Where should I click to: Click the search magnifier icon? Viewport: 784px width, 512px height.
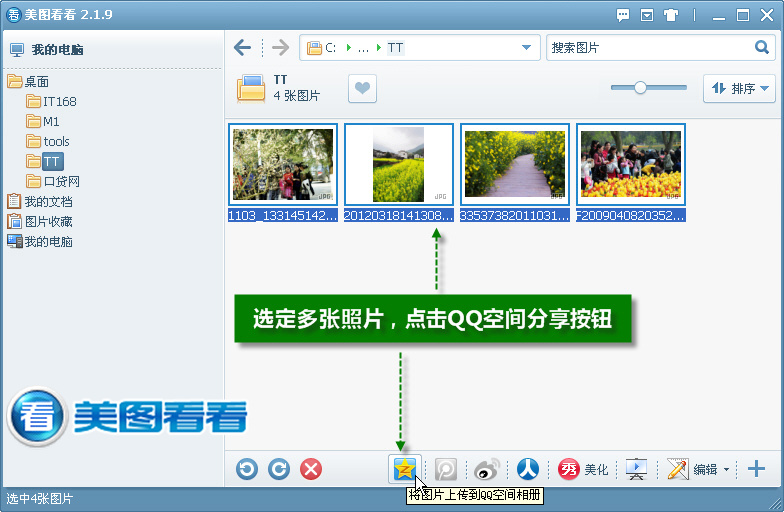(x=762, y=48)
